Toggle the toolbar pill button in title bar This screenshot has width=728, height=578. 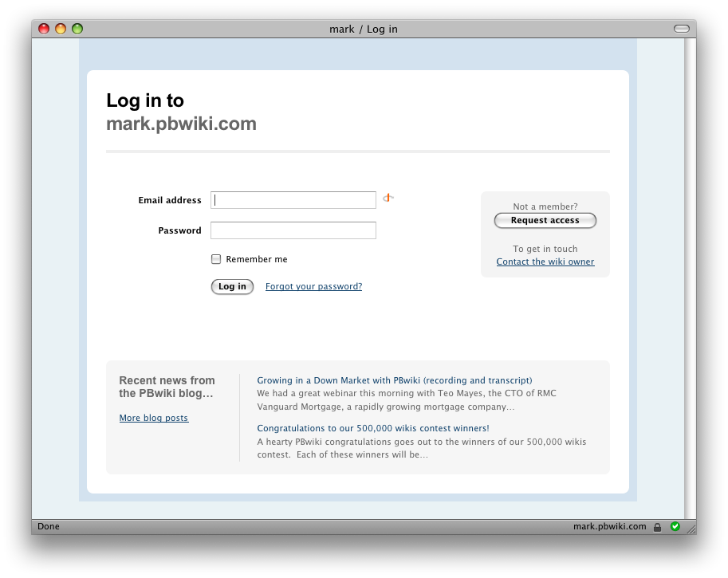(x=681, y=29)
